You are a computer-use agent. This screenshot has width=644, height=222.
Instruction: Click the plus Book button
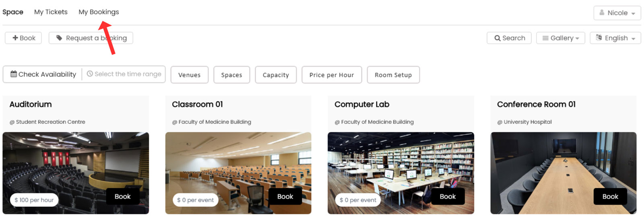[23, 38]
